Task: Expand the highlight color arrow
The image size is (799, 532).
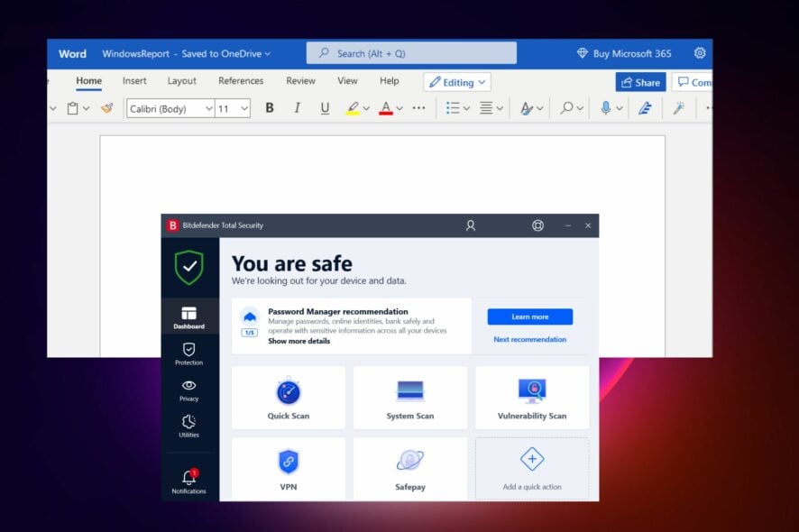Action: tap(366, 108)
